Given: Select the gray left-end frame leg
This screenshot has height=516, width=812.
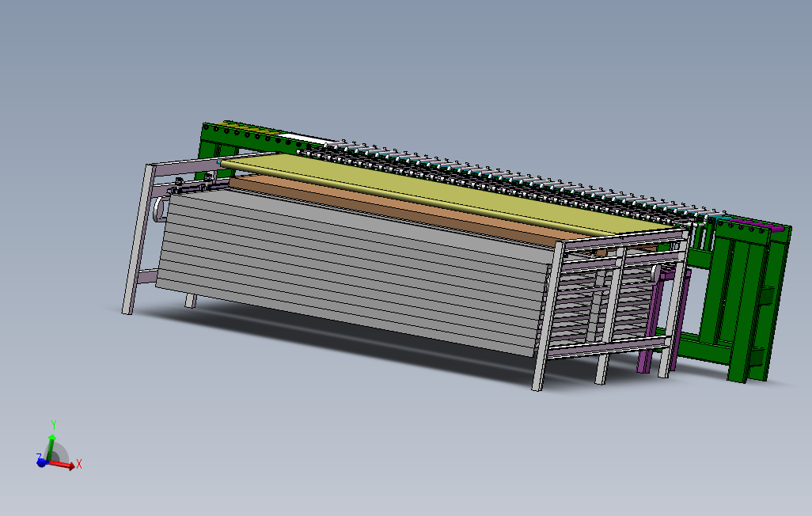Looking at the screenshot, I should pos(137,238).
